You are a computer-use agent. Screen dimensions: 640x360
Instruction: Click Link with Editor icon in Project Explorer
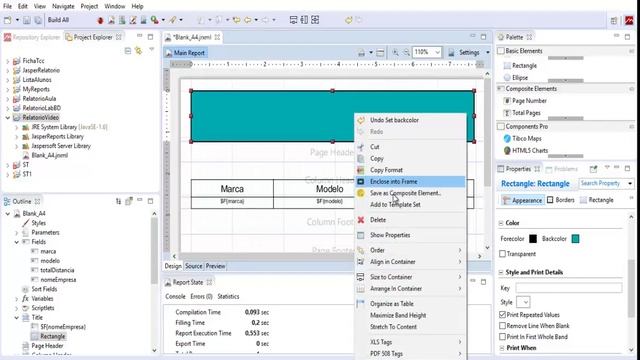[x=139, y=51]
